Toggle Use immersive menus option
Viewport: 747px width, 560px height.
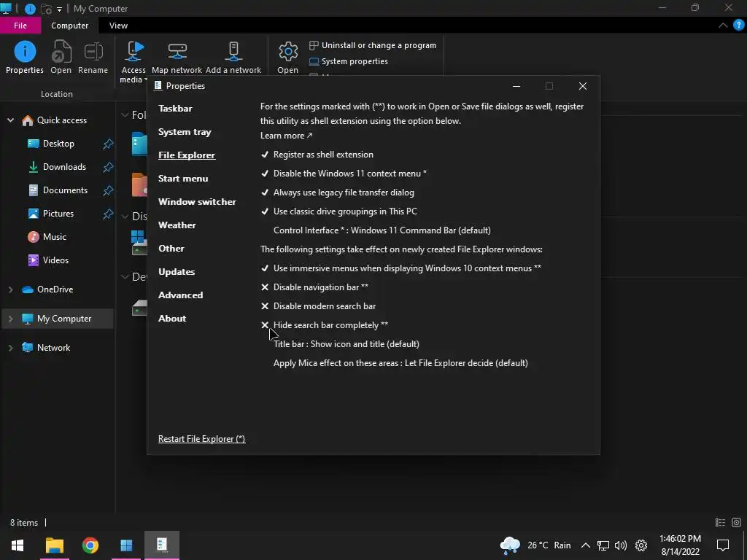[x=400, y=268]
